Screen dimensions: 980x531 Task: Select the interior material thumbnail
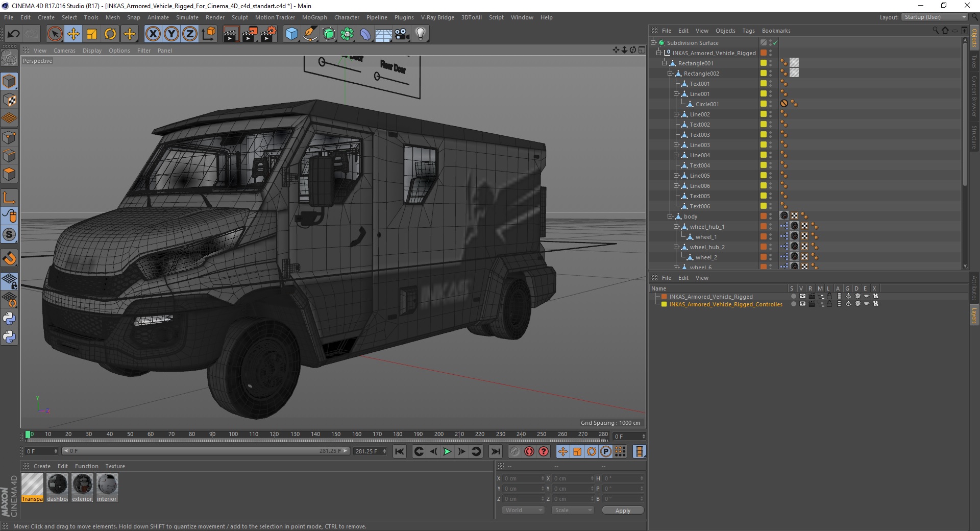coord(107,487)
